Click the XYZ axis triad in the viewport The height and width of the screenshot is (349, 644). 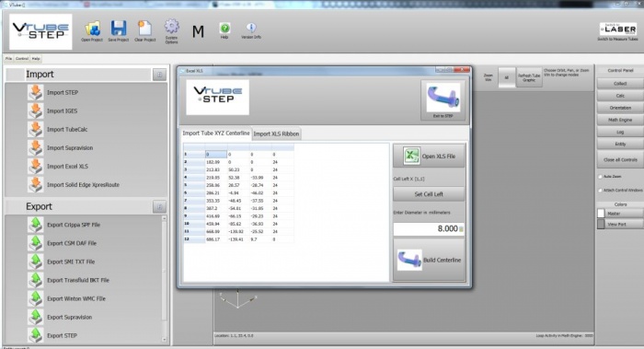pos(237,299)
